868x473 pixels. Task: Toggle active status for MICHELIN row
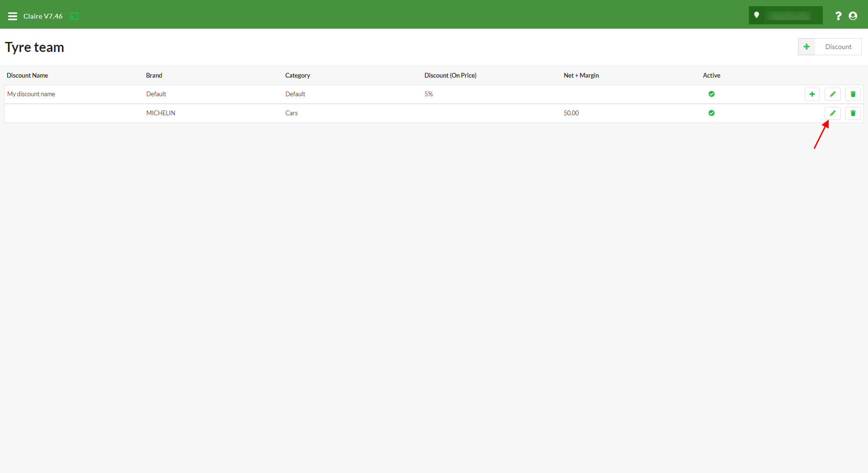pos(711,113)
